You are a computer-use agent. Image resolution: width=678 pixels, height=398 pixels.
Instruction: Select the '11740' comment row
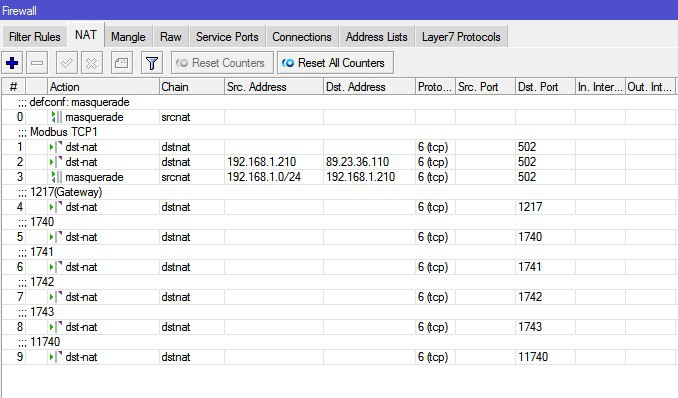pos(339,342)
